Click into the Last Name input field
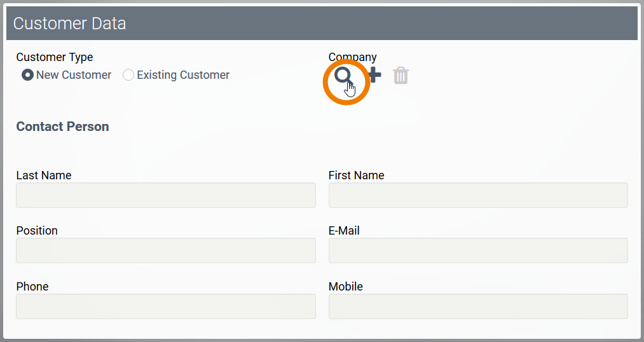644x342 pixels. coord(166,195)
